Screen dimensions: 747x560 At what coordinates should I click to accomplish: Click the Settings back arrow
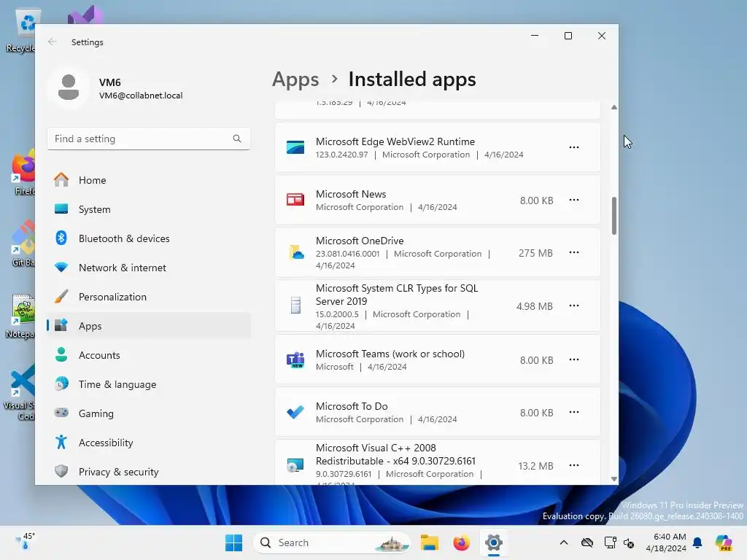[53, 42]
